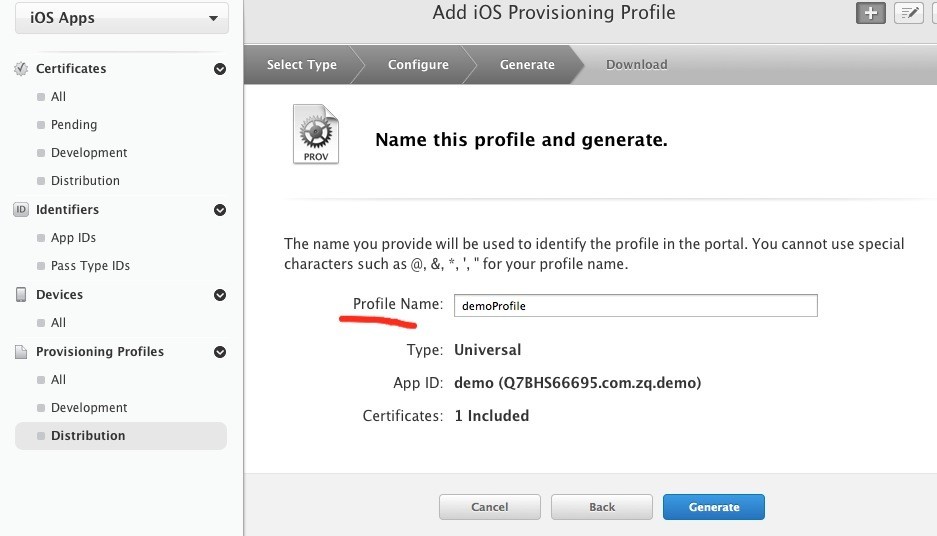Select Pending under Certificates

[74, 125]
